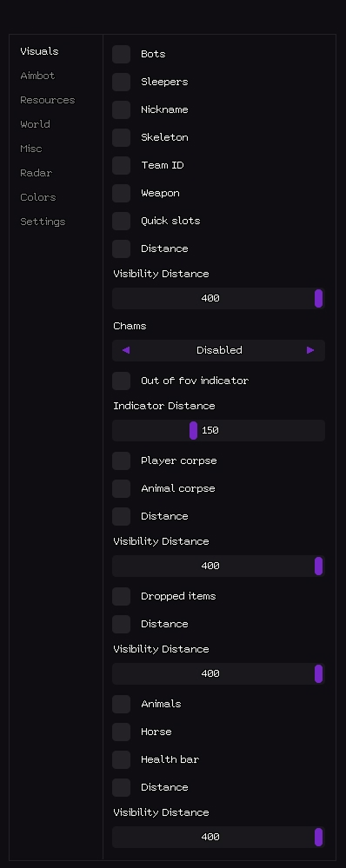
Task: Select the Settings tab
Action: tap(43, 222)
